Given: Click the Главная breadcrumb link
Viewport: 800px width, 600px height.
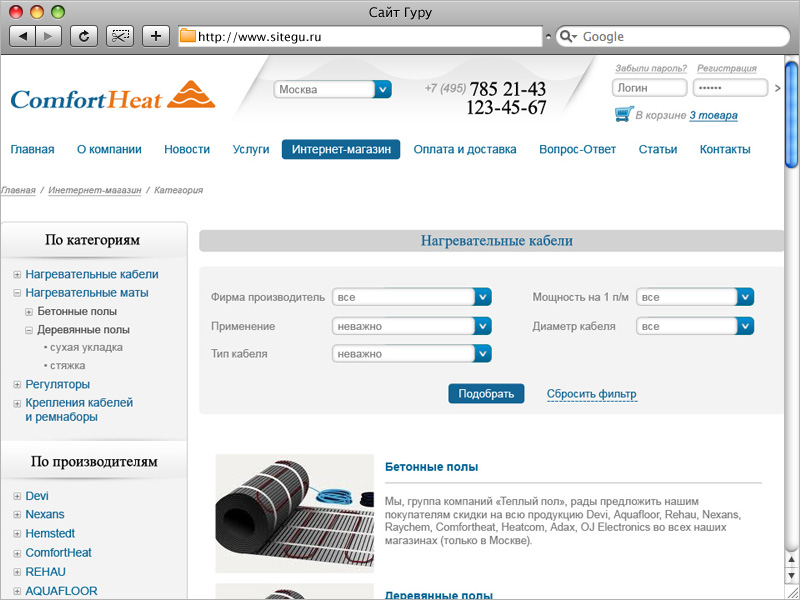Looking at the screenshot, I should 18,190.
